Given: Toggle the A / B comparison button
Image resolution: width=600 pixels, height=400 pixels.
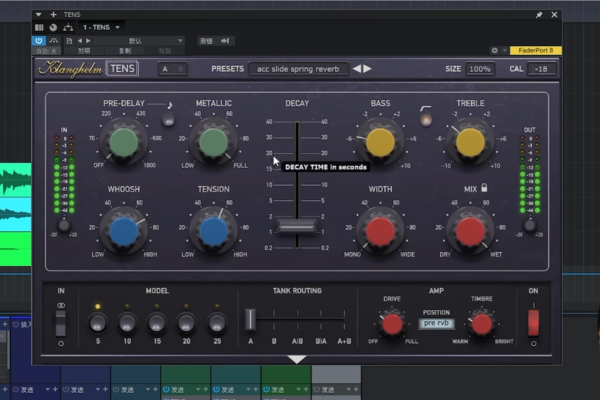Looking at the screenshot, I should coord(173,69).
